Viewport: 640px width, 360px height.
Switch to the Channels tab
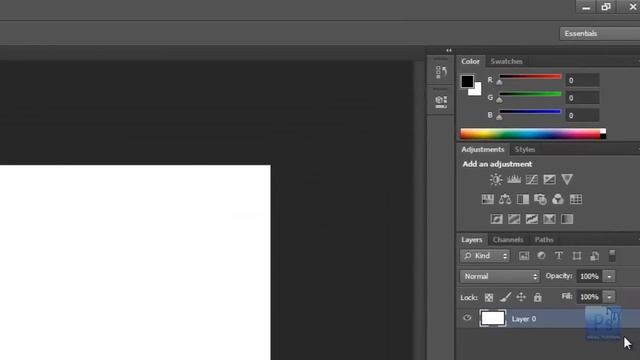[x=508, y=240]
